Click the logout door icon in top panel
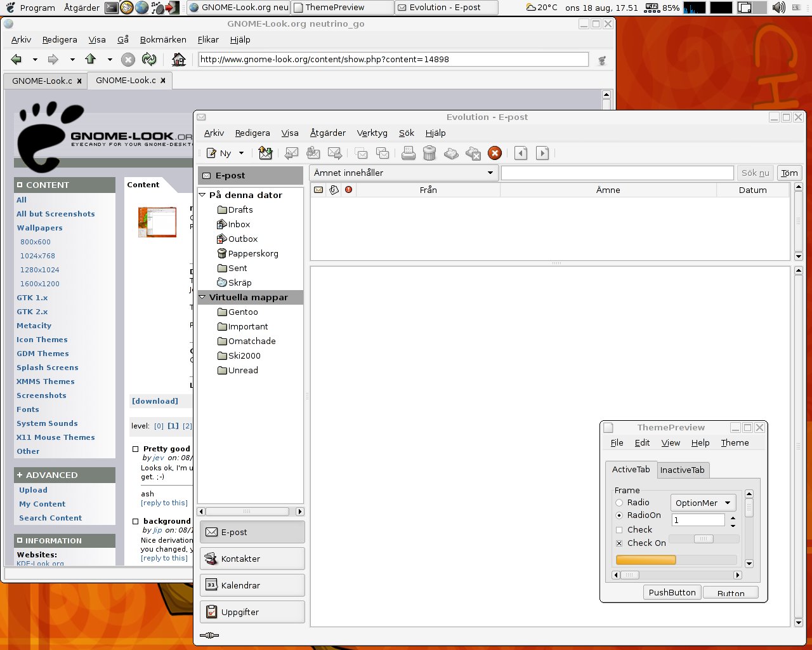The width and height of the screenshot is (812, 650). click(173, 8)
